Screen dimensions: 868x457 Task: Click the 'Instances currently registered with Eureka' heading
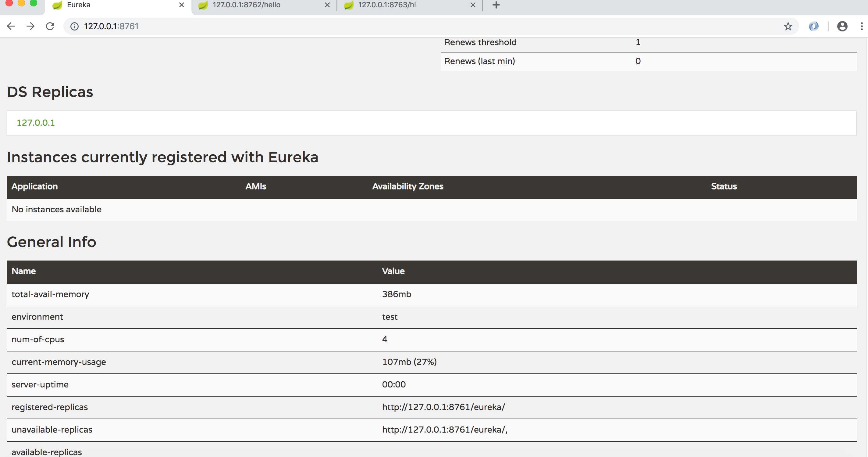pos(162,157)
